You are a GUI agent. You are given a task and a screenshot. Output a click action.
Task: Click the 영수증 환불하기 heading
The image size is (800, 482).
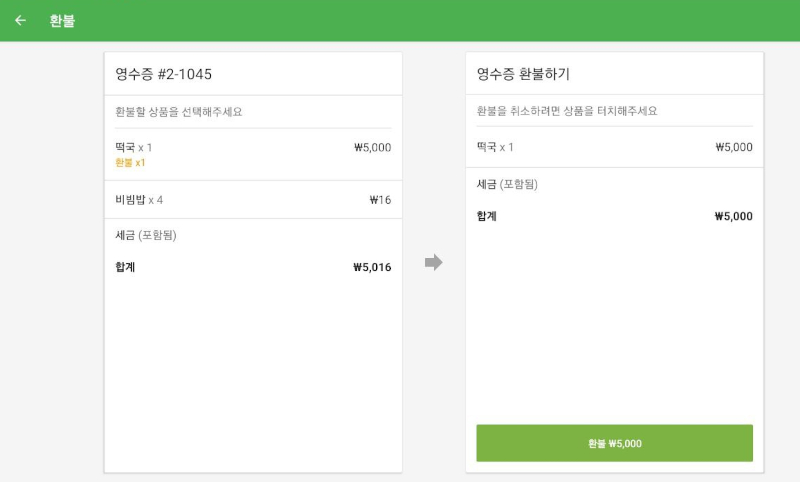523,74
